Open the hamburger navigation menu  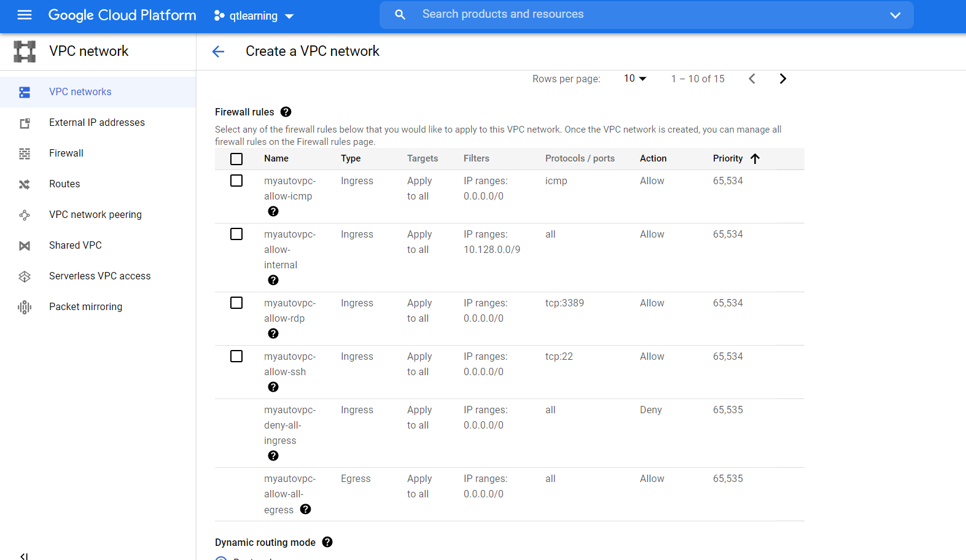coord(25,15)
